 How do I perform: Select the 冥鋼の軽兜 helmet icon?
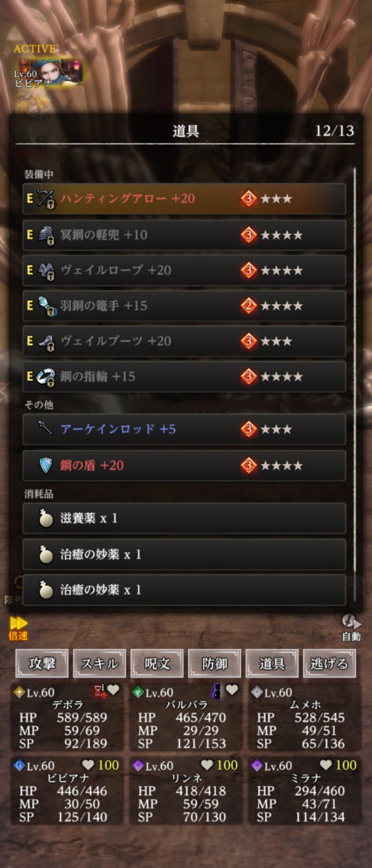click(x=46, y=235)
